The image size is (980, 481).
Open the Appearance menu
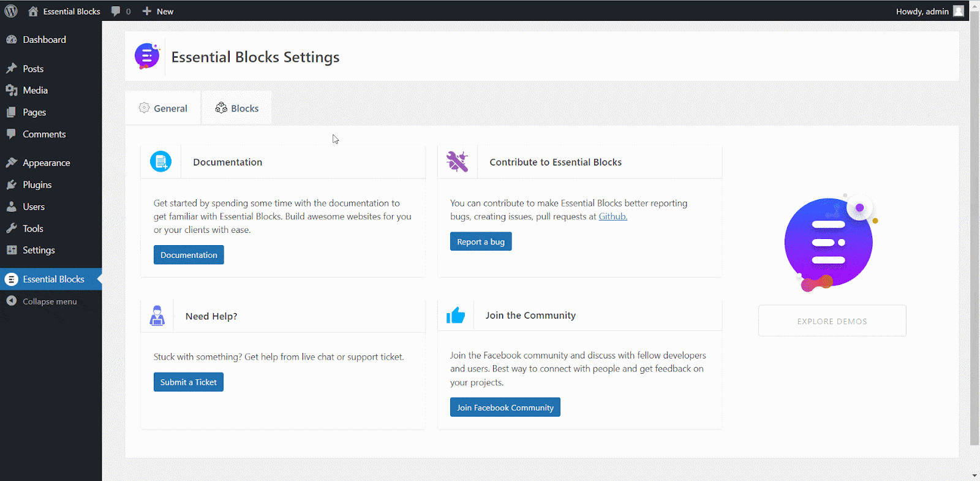[x=51, y=162]
